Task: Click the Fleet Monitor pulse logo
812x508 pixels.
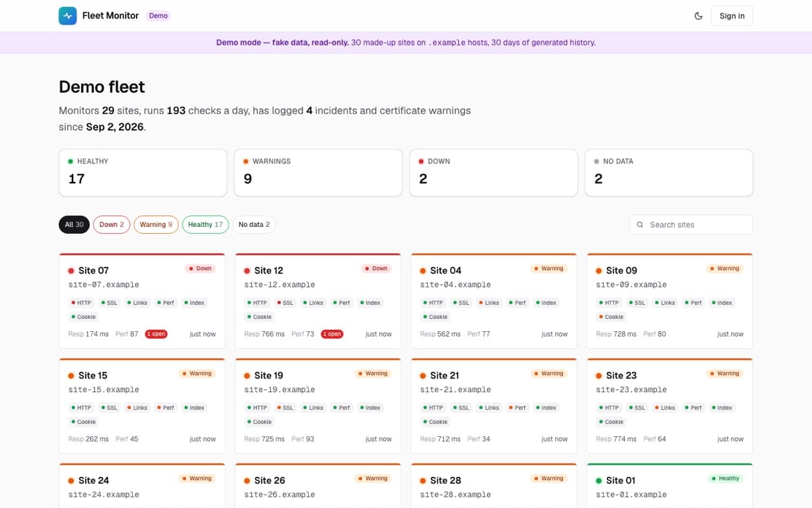Action: (68, 16)
